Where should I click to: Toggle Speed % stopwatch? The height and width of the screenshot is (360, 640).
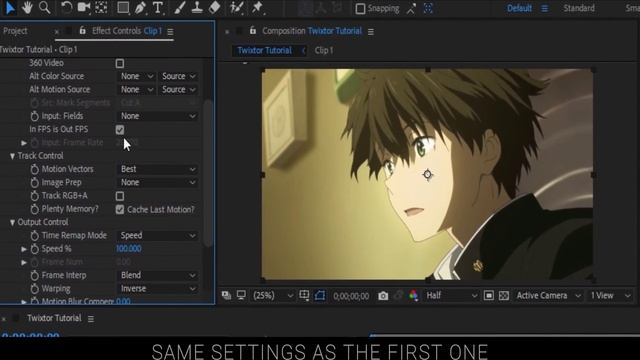click(x=34, y=249)
